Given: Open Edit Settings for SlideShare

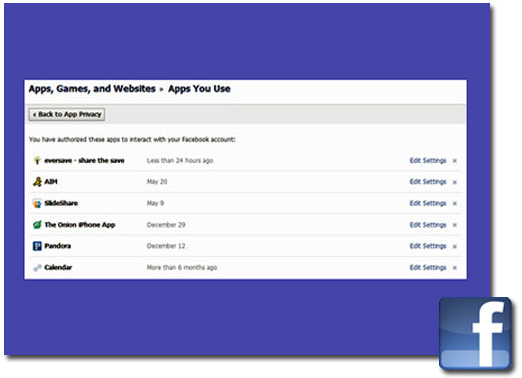Looking at the screenshot, I should [x=428, y=203].
